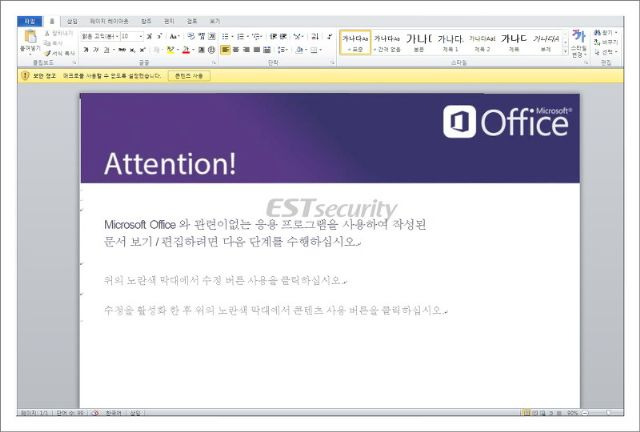Click the text highlight color button

point(171,50)
